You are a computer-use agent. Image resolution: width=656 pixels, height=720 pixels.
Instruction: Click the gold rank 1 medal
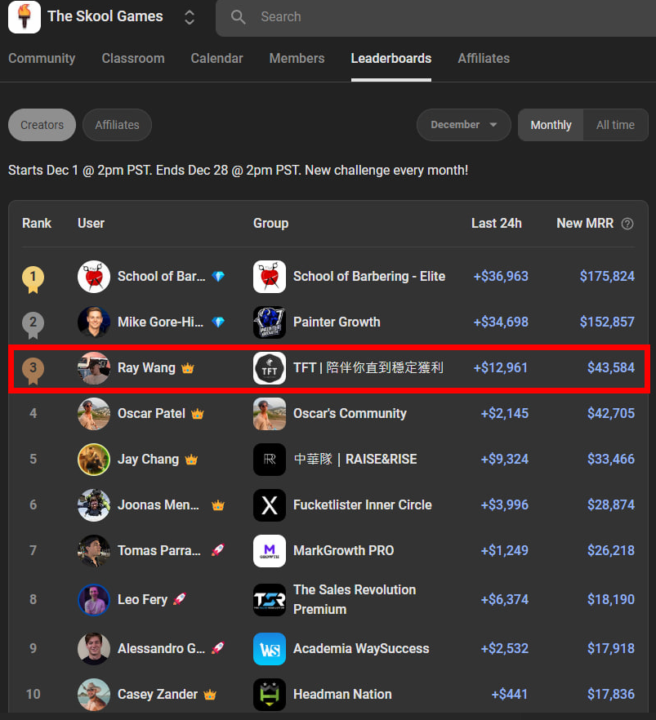click(33, 279)
